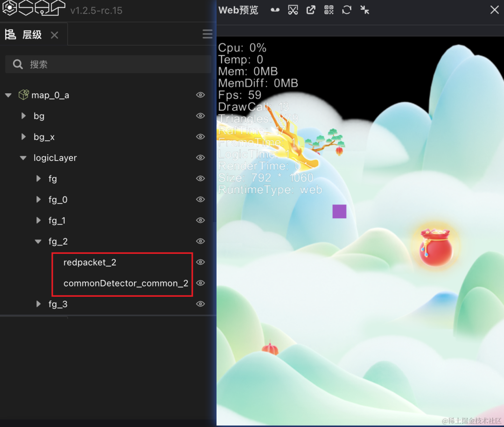The image size is (504, 427).
Task: Select the 层级 tab
Action: point(34,34)
